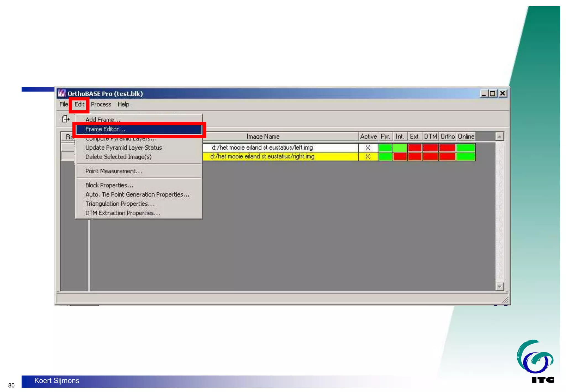
Task: Choose Point Measurement from the menu
Action: (x=113, y=171)
